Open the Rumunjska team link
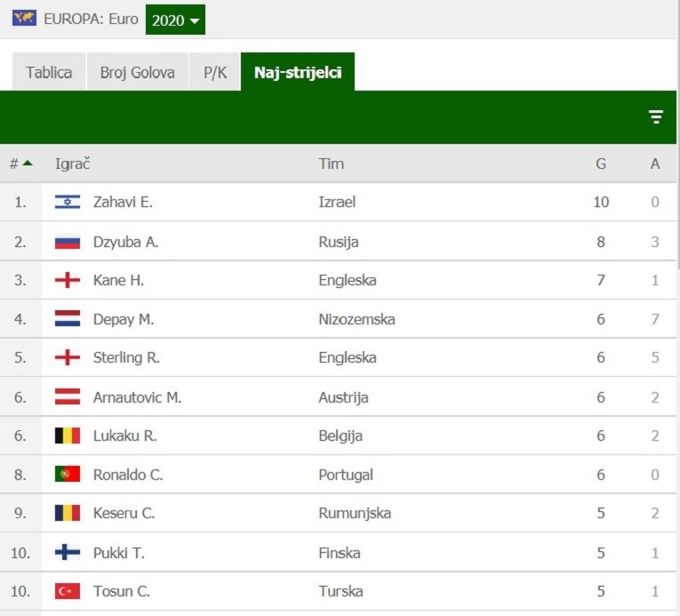The image size is (680, 616). (x=355, y=513)
